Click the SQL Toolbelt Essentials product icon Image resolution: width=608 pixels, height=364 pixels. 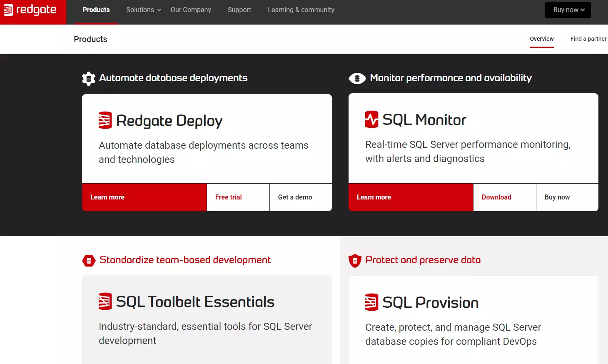105,302
